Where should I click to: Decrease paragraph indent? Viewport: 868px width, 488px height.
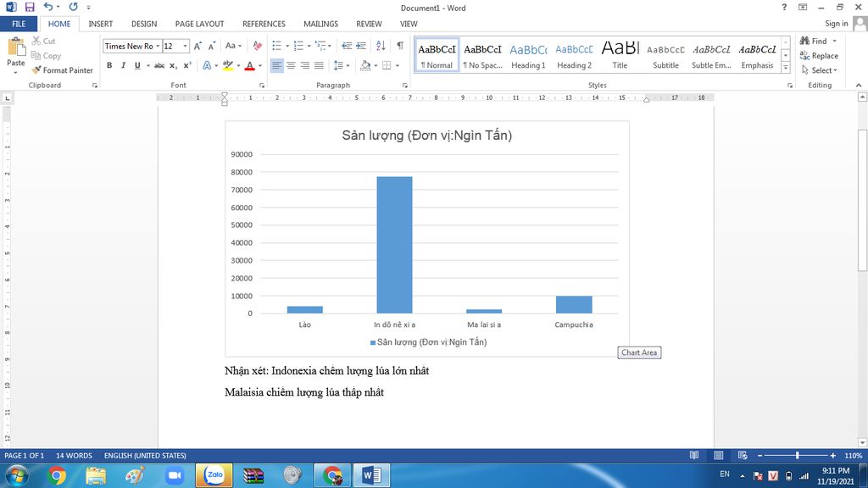pos(347,46)
